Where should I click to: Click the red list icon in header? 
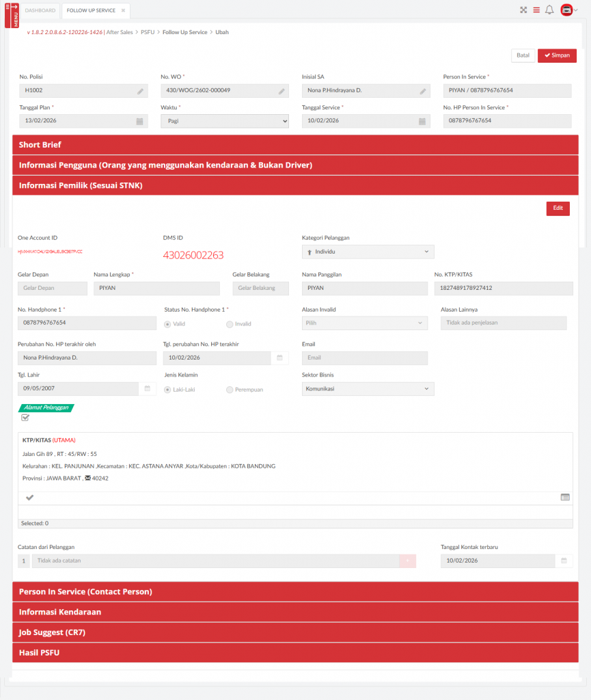point(536,10)
